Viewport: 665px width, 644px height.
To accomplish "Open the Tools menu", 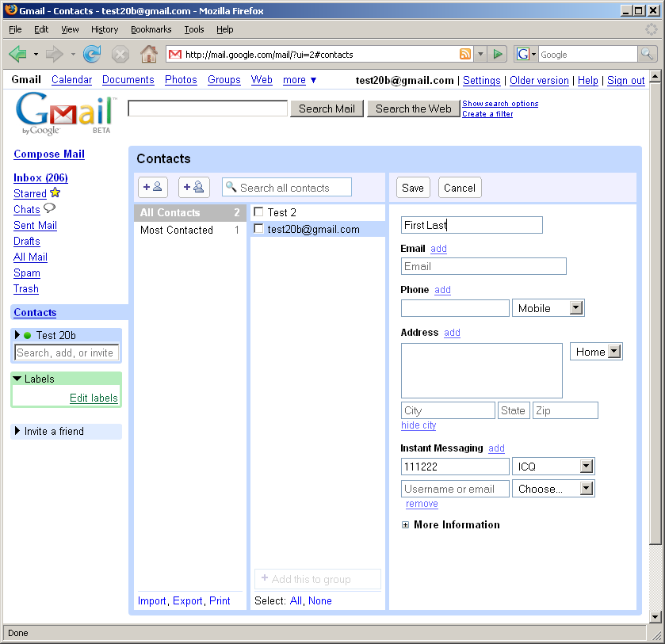I will coord(194,29).
